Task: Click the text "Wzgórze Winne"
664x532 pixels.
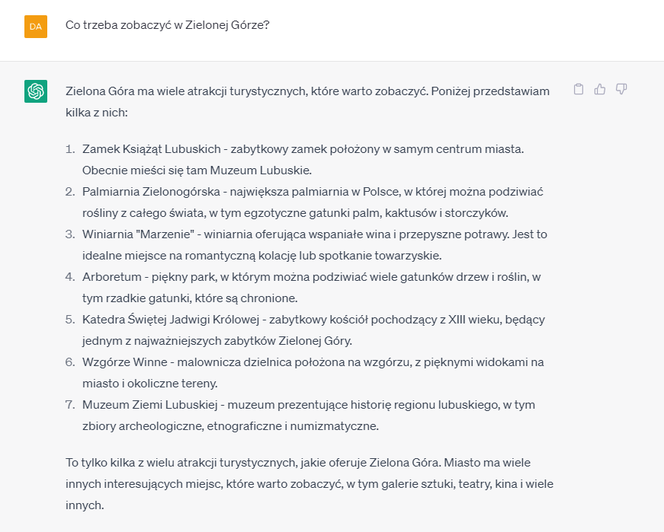Action: coord(125,362)
